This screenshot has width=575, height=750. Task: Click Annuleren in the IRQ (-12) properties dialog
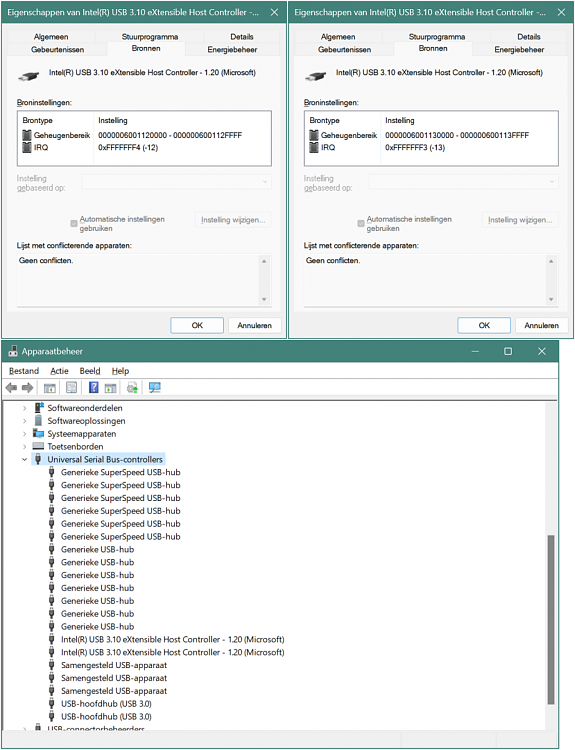point(254,325)
